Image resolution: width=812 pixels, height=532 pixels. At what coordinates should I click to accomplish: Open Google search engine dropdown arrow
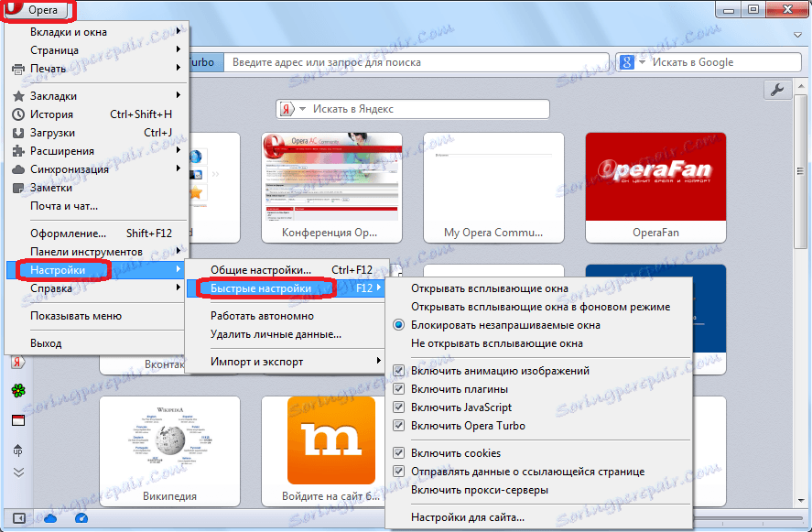click(642, 62)
